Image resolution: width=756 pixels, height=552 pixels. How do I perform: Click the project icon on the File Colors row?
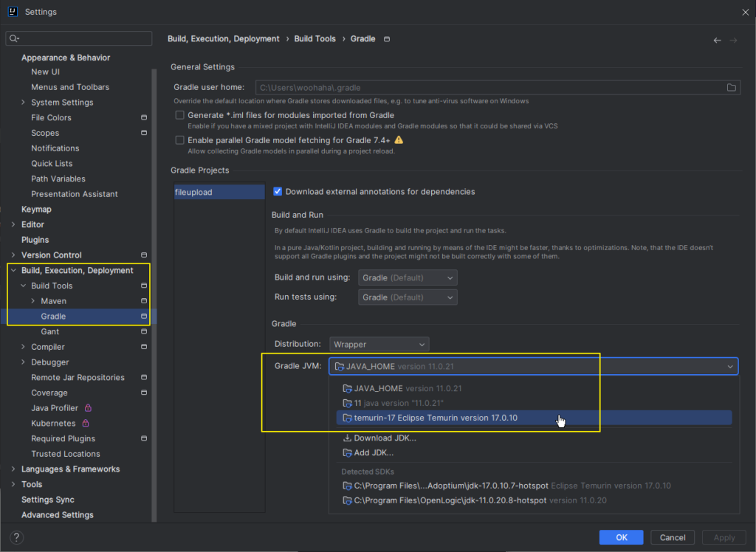(144, 117)
